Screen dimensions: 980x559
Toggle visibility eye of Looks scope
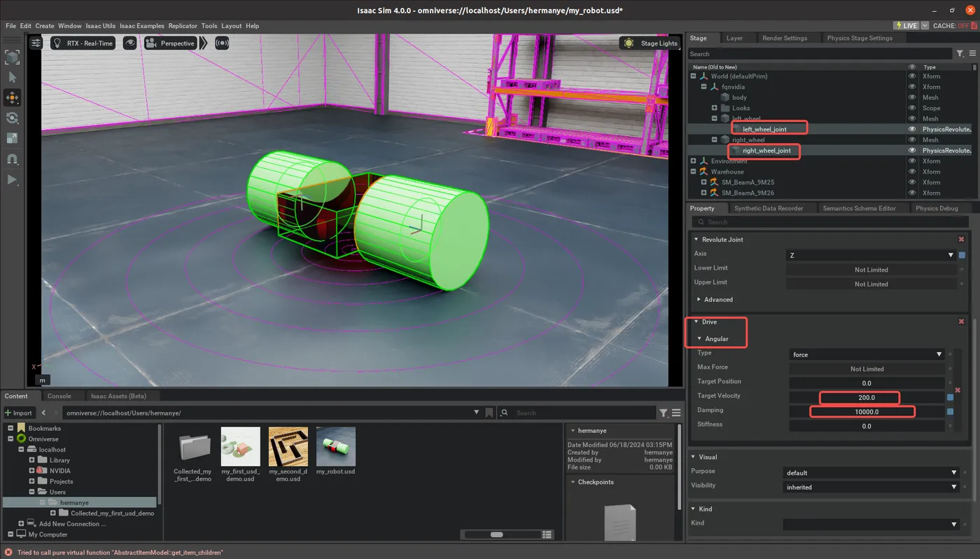pos(911,108)
